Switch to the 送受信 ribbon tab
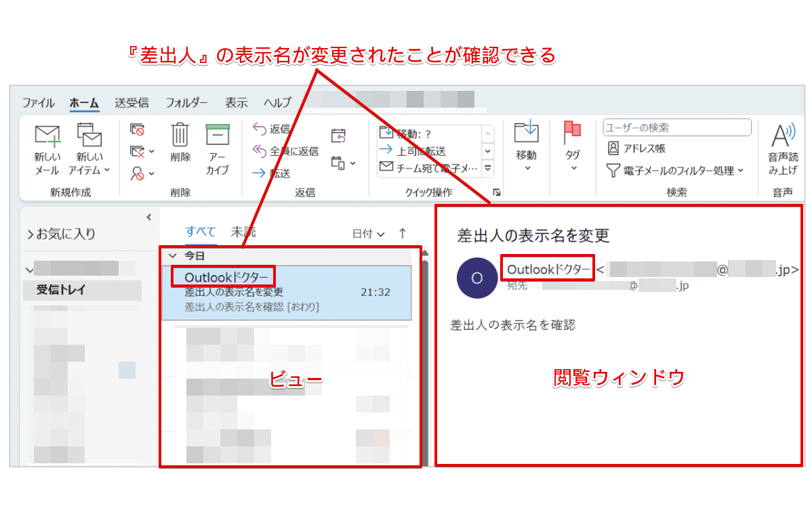This screenshot has height=531, width=812. pos(130,103)
